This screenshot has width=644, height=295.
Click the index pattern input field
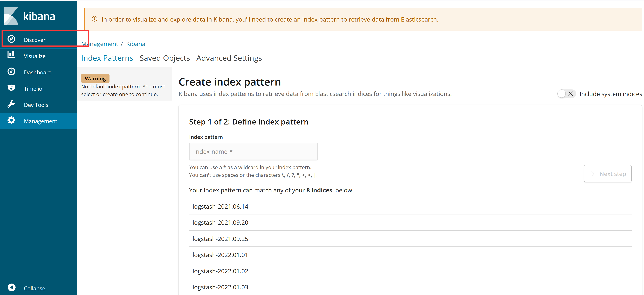pos(253,151)
